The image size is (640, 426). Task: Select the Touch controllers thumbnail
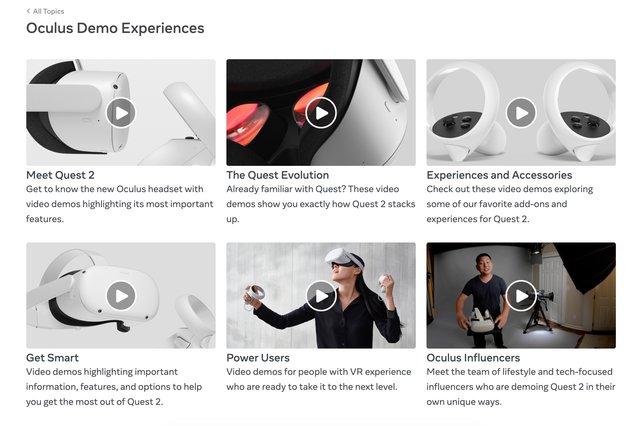click(521, 113)
